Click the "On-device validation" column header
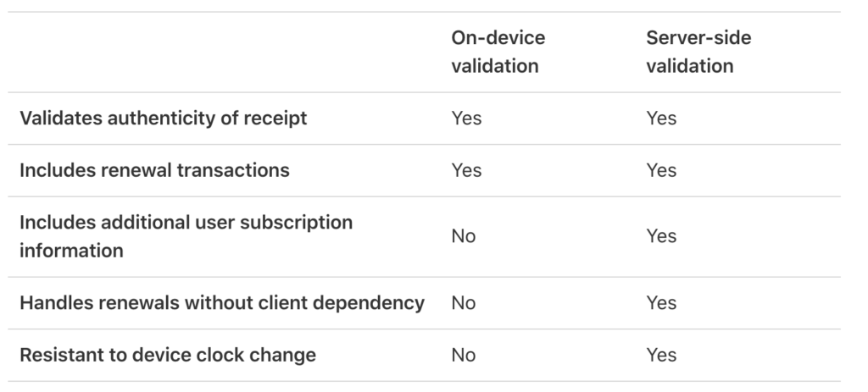This screenshot has height=392, width=868. click(x=498, y=52)
